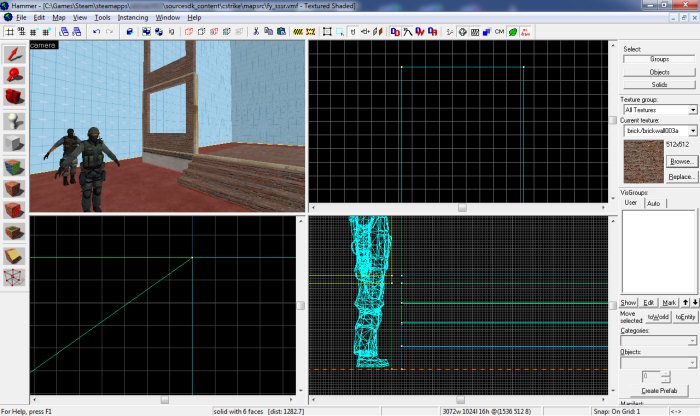This screenshot has height=416, width=700.
Task: Select the Vertex manipulation tool
Action: (x=14, y=277)
